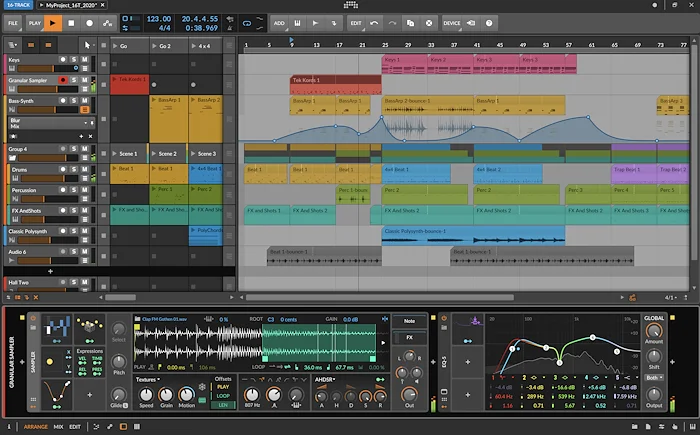This screenshot has width=700, height=435.
Task: Redo the last undone action
Action: [x=392, y=23]
